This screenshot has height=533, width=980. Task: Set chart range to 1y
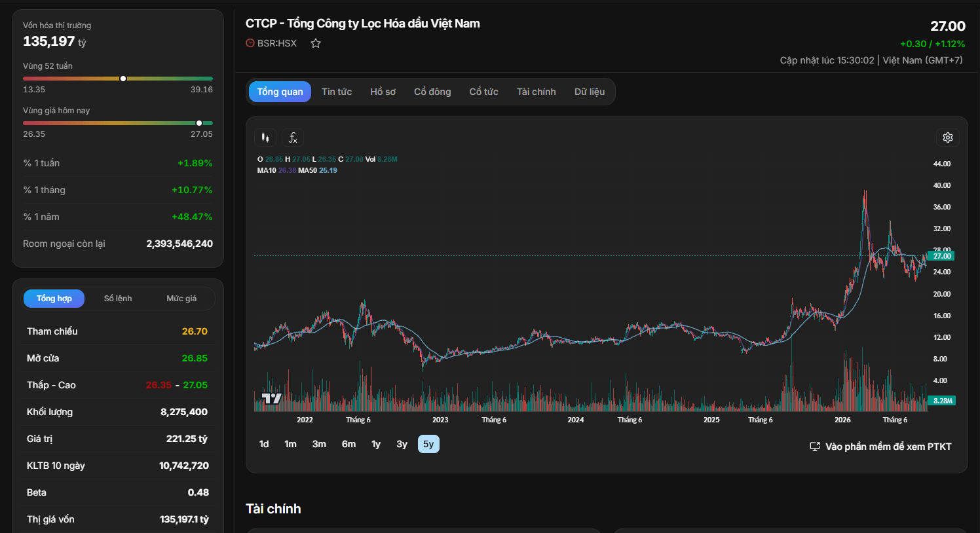376,444
